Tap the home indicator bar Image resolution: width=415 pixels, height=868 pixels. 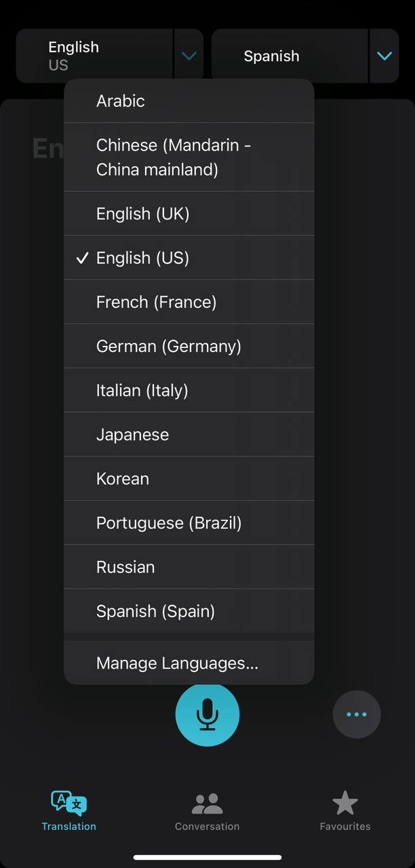point(207,857)
